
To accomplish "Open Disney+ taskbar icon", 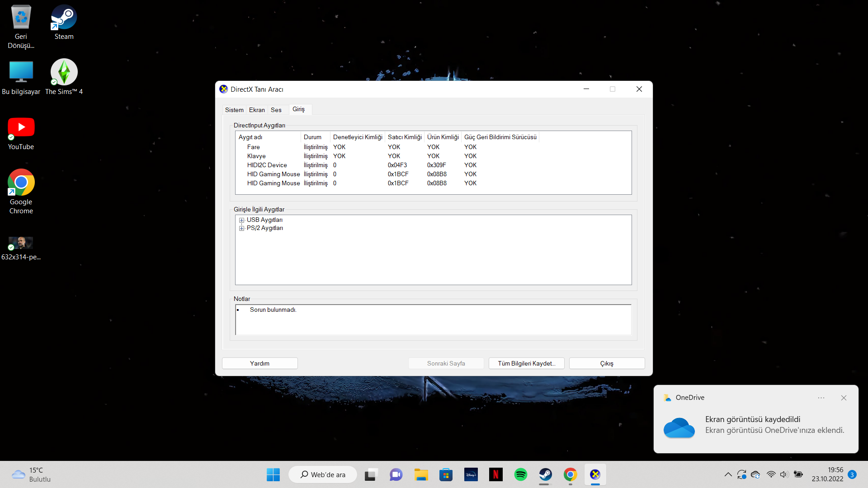I will pyautogui.click(x=471, y=474).
